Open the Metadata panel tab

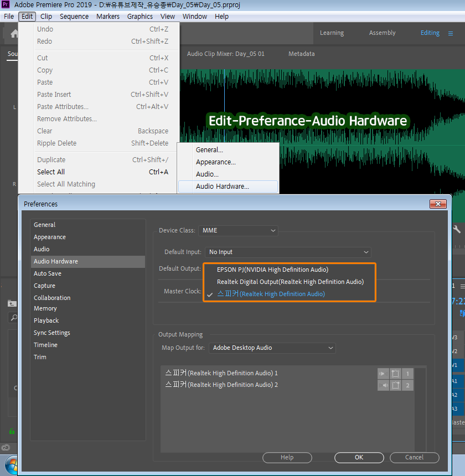pos(301,54)
